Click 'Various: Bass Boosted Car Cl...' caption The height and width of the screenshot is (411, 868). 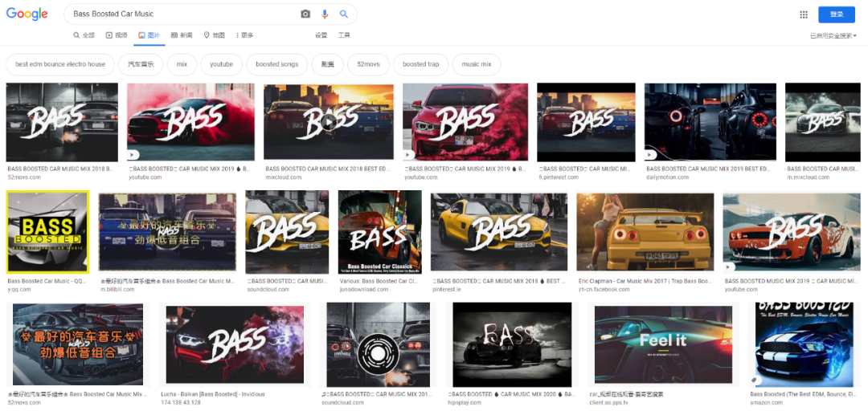pyautogui.click(x=379, y=281)
